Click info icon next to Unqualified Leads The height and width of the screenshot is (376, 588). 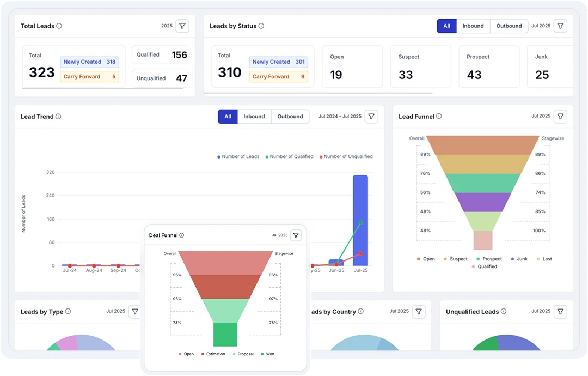[503, 311]
